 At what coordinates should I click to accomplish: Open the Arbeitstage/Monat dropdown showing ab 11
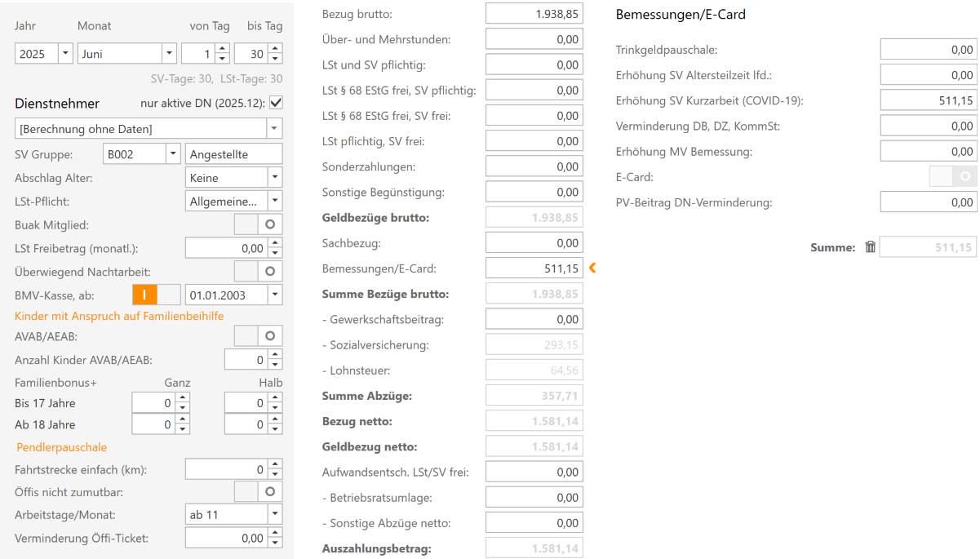tap(275, 515)
